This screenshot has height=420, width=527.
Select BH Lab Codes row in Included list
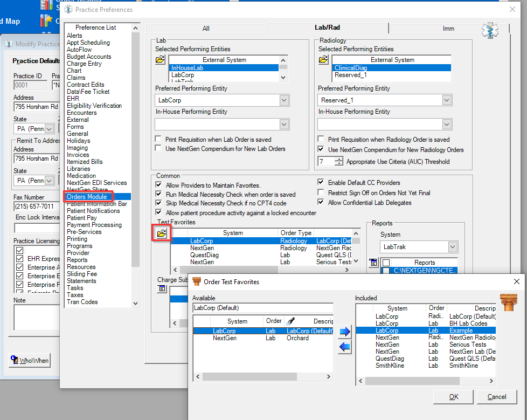(426, 323)
